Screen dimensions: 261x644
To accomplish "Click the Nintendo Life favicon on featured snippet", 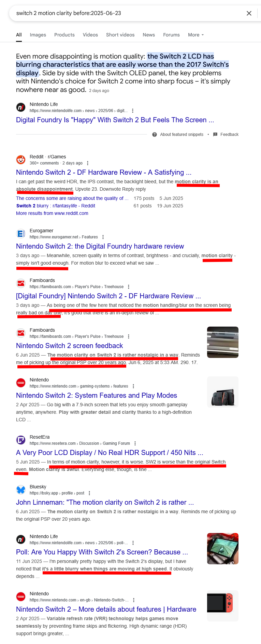I will click(21, 107).
